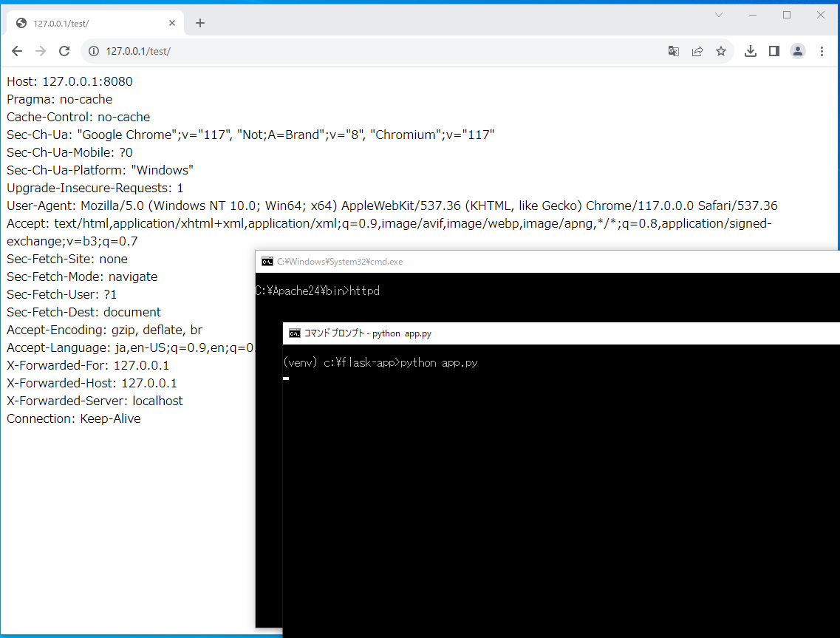Open Chrome's side panel icon
Viewport: 840px width, 638px height.
[774, 51]
